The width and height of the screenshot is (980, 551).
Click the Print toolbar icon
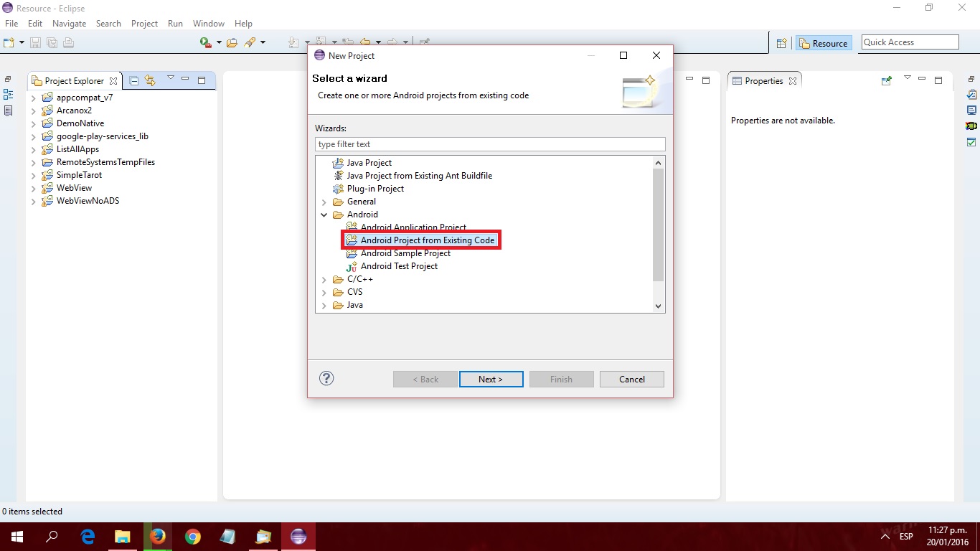click(68, 42)
